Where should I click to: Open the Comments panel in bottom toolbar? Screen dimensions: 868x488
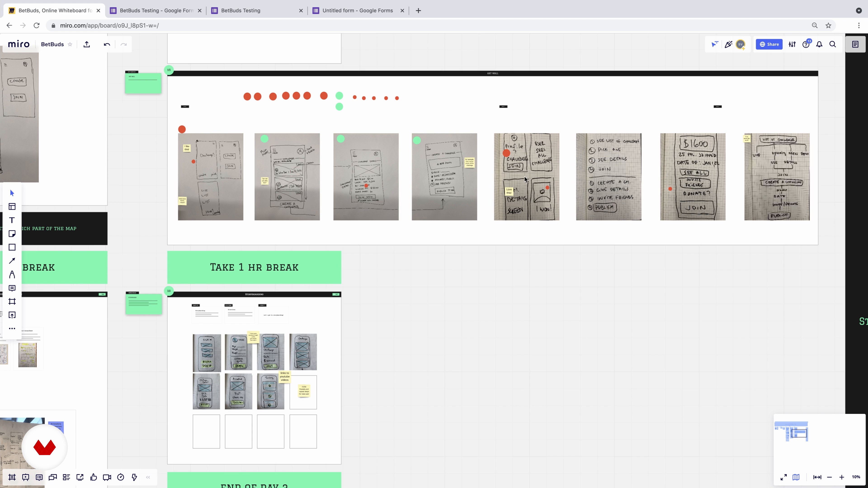point(39,477)
